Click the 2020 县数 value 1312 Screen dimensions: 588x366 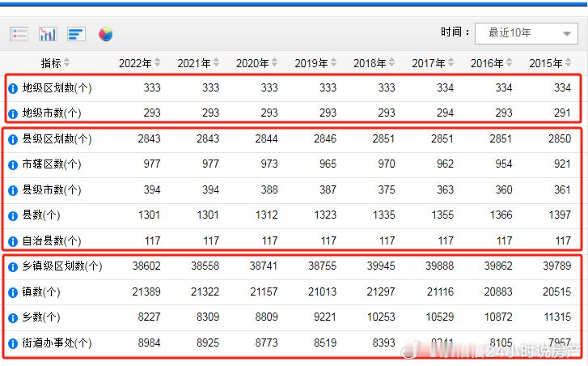tap(267, 215)
